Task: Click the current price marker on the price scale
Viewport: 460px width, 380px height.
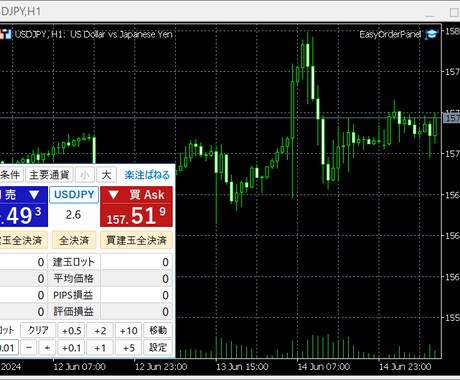Action: point(452,118)
